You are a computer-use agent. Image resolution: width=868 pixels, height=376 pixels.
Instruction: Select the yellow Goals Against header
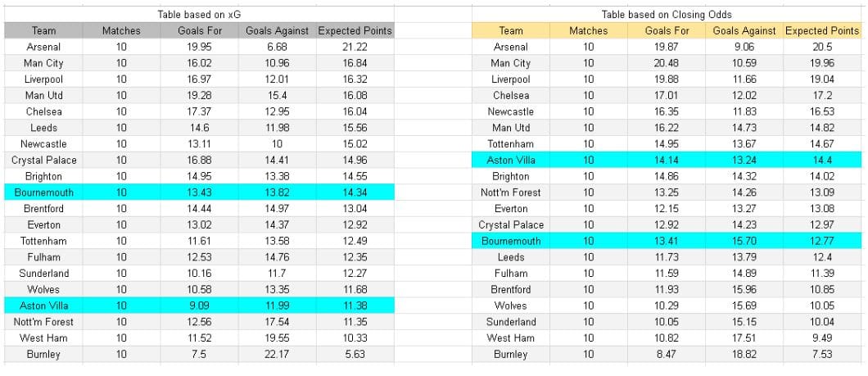click(x=744, y=30)
